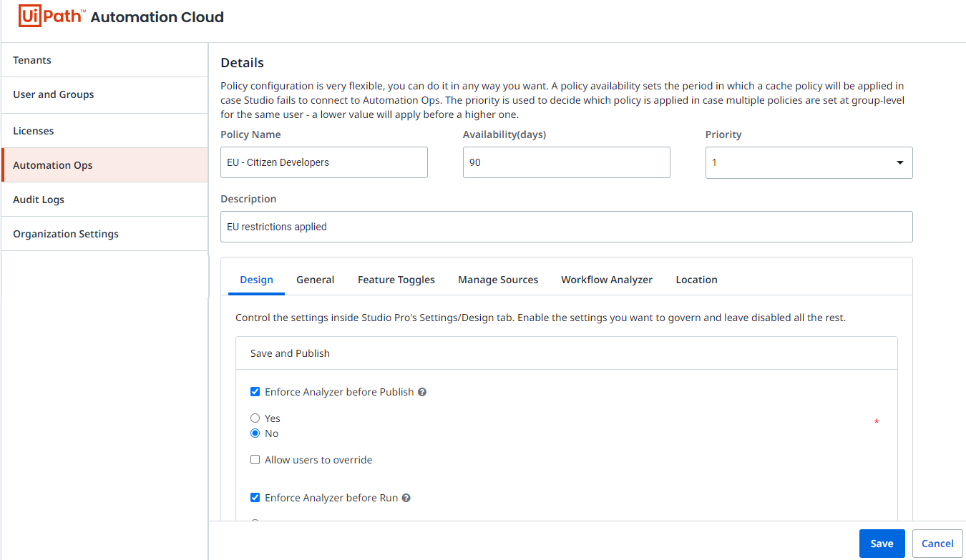Click the Availability(days) input field
The width and height of the screenshot is (966, 560).
click(567, 162)
